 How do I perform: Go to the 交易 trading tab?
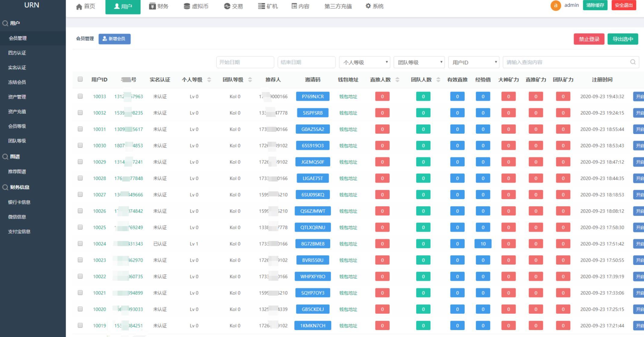point(233,6)
